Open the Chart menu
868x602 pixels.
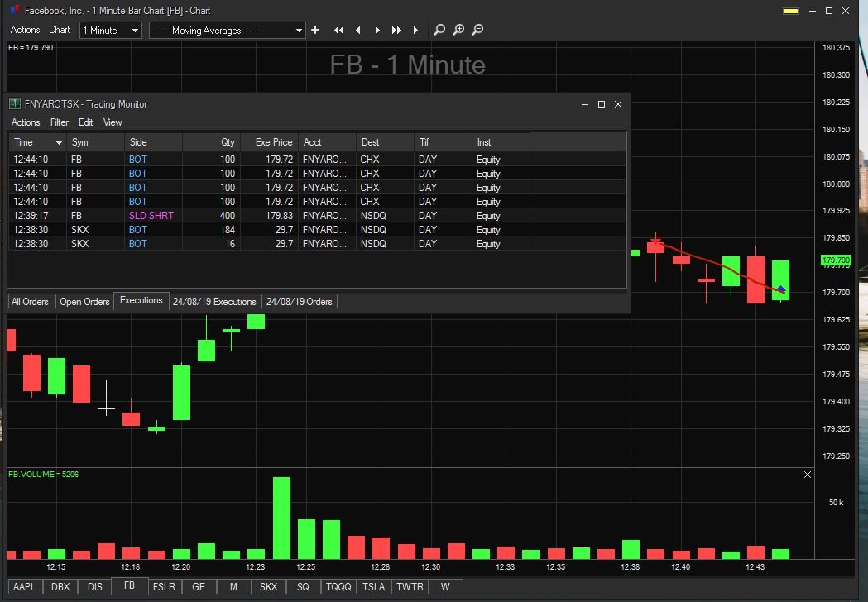tap(60, 30)
